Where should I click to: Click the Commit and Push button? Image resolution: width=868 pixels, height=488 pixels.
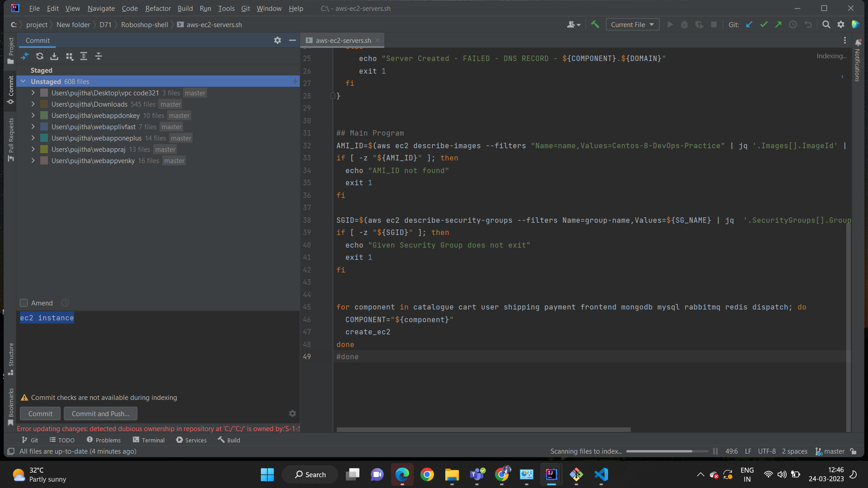pyautogui.click(x=100, y=413)
